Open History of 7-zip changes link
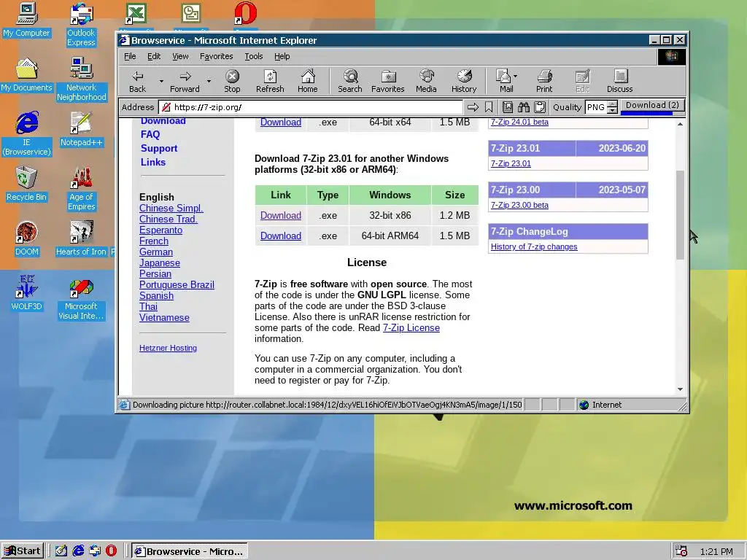 click(534, 246)
